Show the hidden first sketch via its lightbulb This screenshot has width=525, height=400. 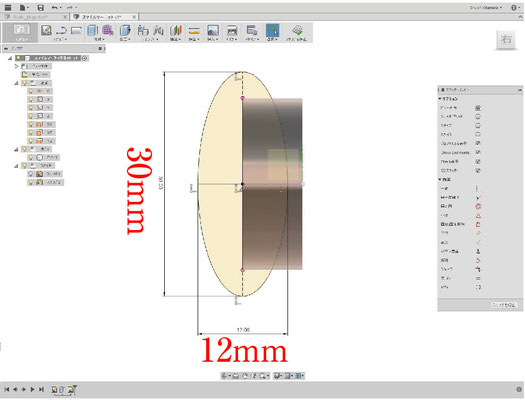(x=31, y=174)
